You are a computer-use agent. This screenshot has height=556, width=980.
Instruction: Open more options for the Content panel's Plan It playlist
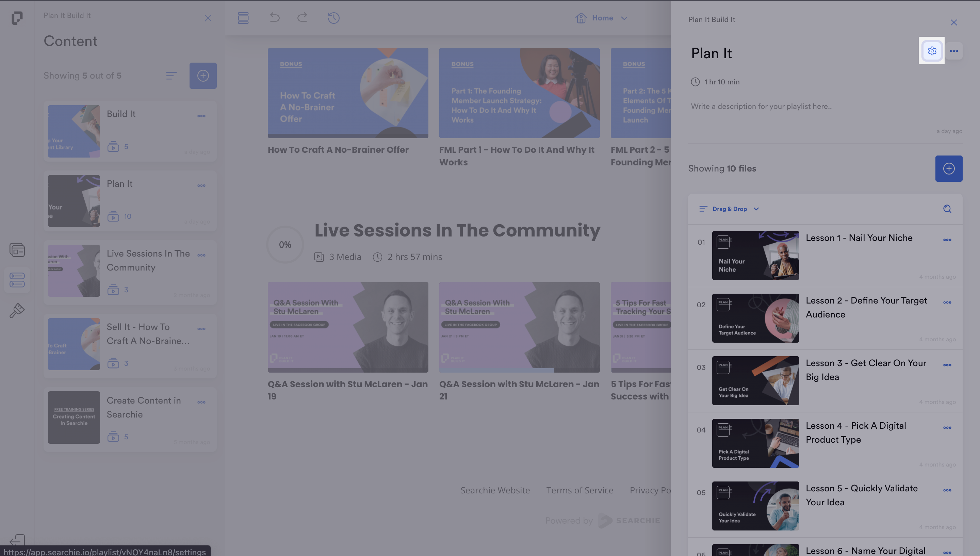pos(201,185)
